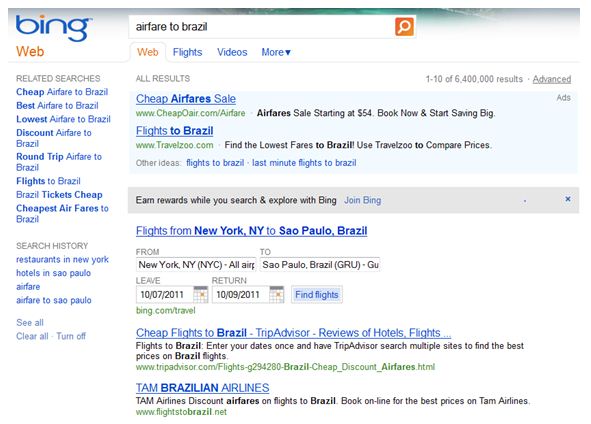Turn off search history
591x424 pixels.
pyautogui.click(x=71, y=336)
